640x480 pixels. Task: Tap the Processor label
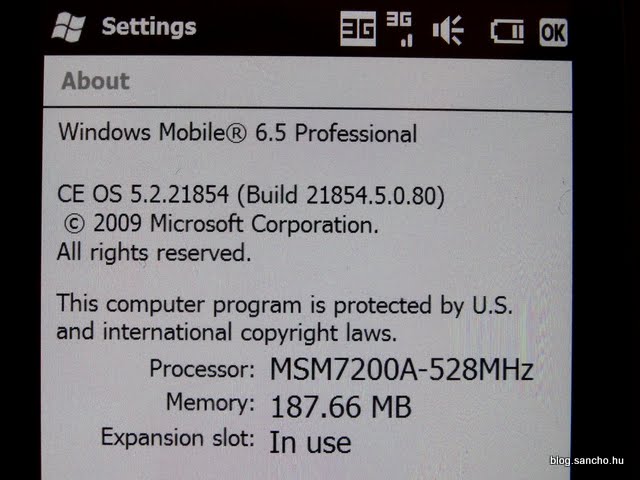(x=202, y=369)
